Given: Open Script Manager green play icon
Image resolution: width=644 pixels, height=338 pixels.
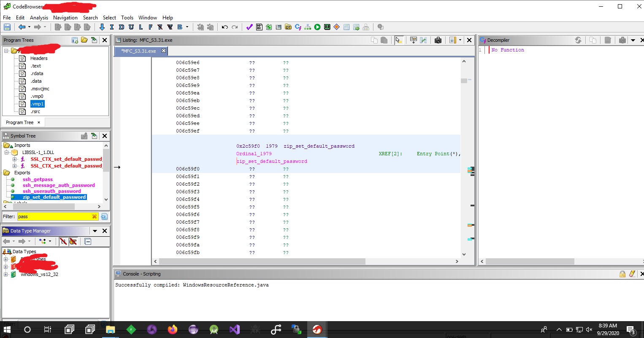Looking at the screenshot, I should click(x=317, y=27).
